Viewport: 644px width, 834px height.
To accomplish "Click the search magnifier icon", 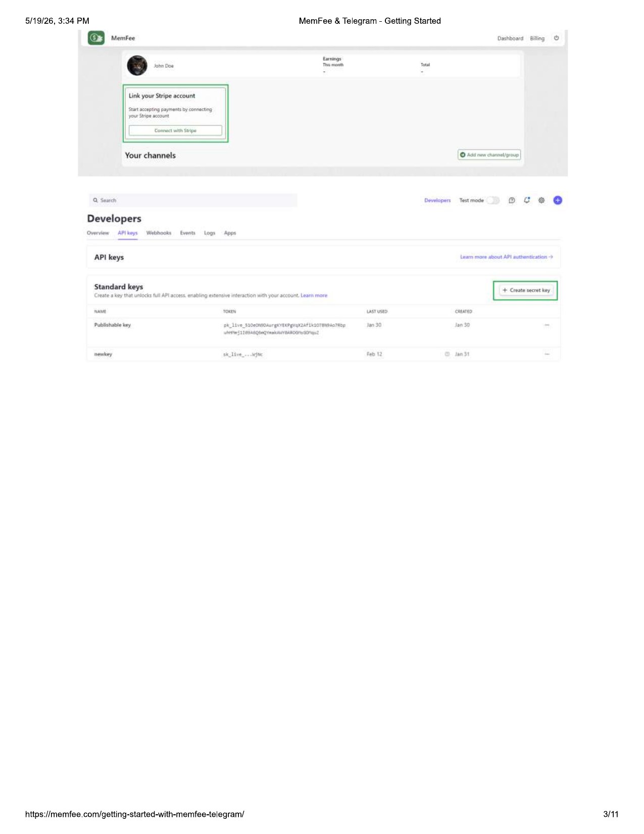I will point(95,200).
